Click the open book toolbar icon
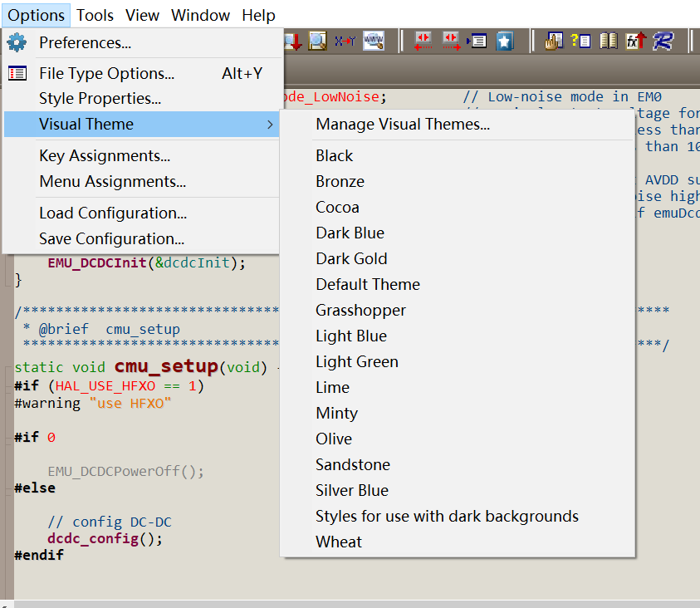 click(609, 41)
